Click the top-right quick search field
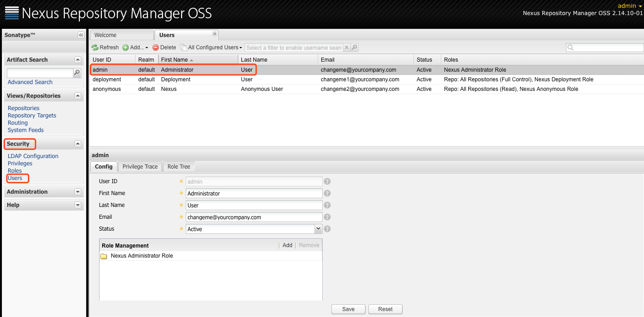Image resolution: width=644 pixels, height=317 pixels. (x=604, y=48)
